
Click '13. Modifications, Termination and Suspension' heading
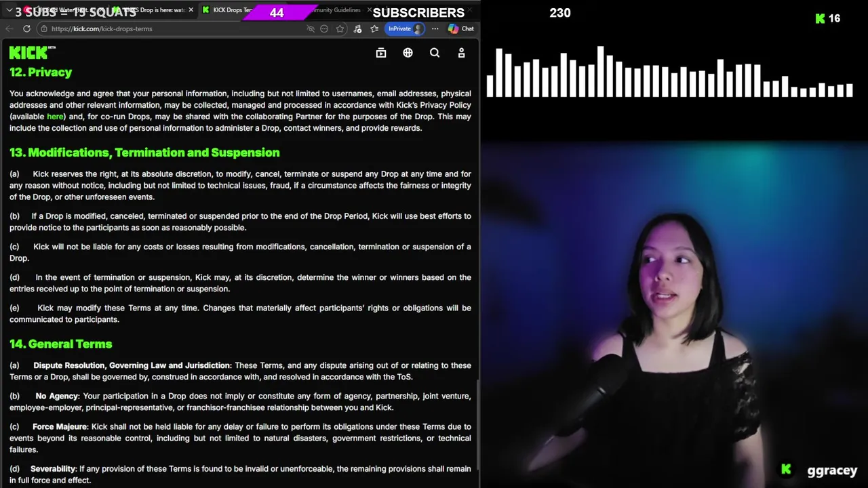(144, 152)
